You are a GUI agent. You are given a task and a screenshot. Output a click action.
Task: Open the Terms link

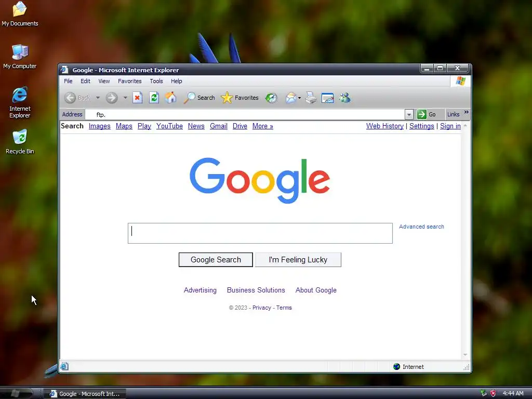point(284,308)
